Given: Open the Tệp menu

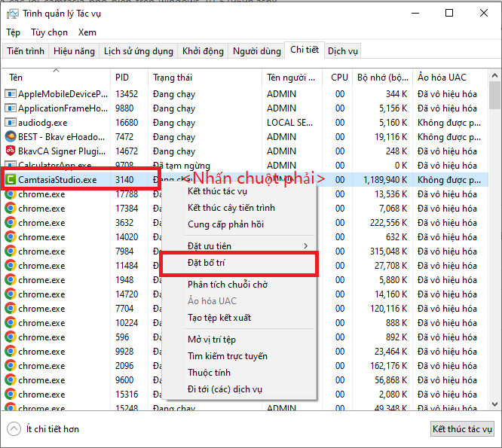Looking at the screenshot, I should tap(13, 32).
